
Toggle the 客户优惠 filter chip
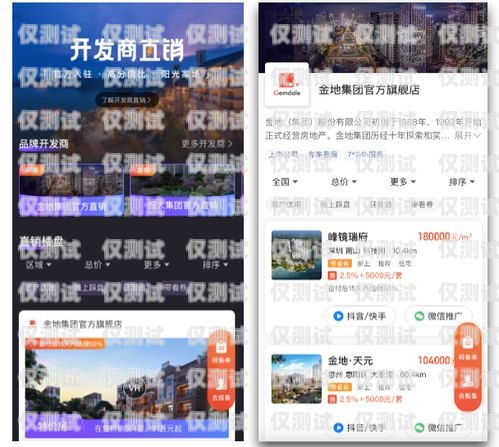click(286, 204)
